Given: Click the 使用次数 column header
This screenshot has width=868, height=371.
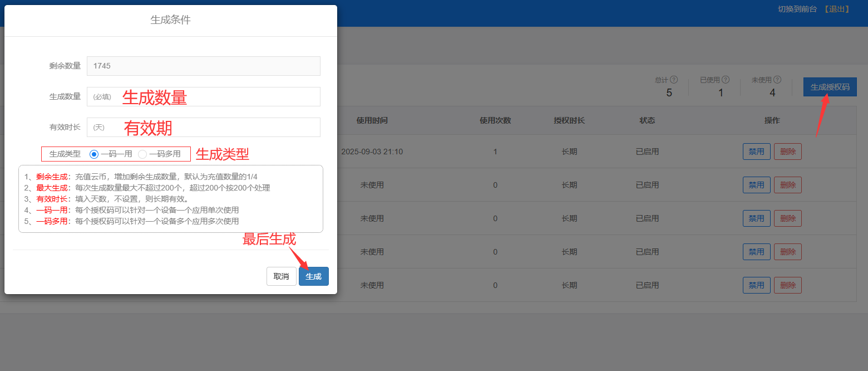Looking at the screenshot, I should pyautogui.click(x=495, y=120).
